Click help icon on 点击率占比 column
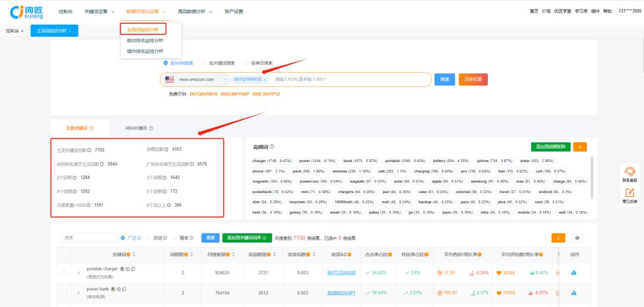 tap(389, 255)
